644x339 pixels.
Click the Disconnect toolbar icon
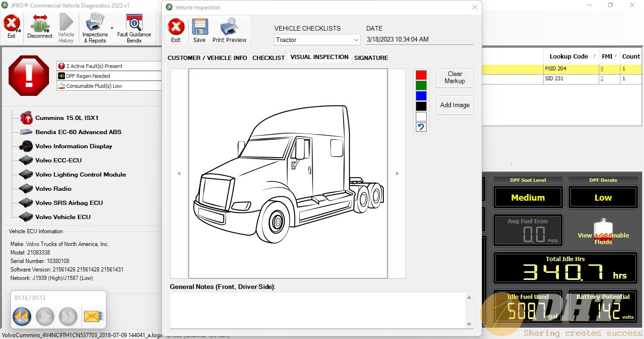40,24
